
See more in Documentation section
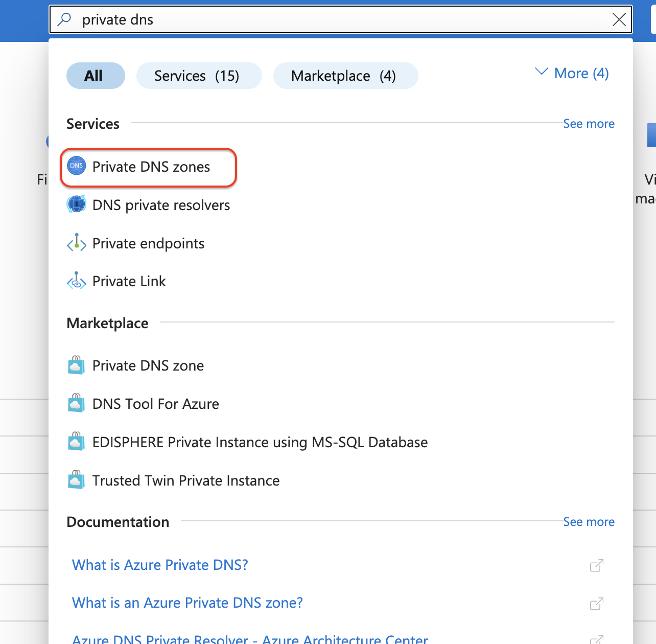589,522
